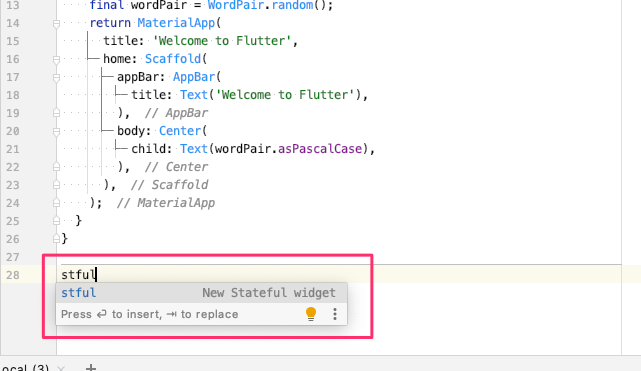The width and height of the screenshot is (641, 371).
Task: Click the 'return' keyword on line 14
Action: [x=110, y=23]
